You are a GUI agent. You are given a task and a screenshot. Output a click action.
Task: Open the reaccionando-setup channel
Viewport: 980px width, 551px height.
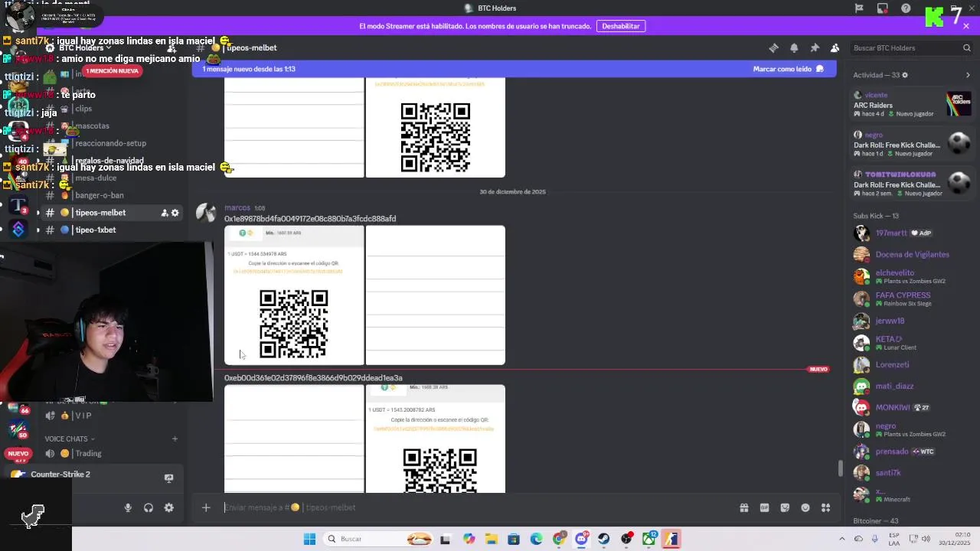113,143
